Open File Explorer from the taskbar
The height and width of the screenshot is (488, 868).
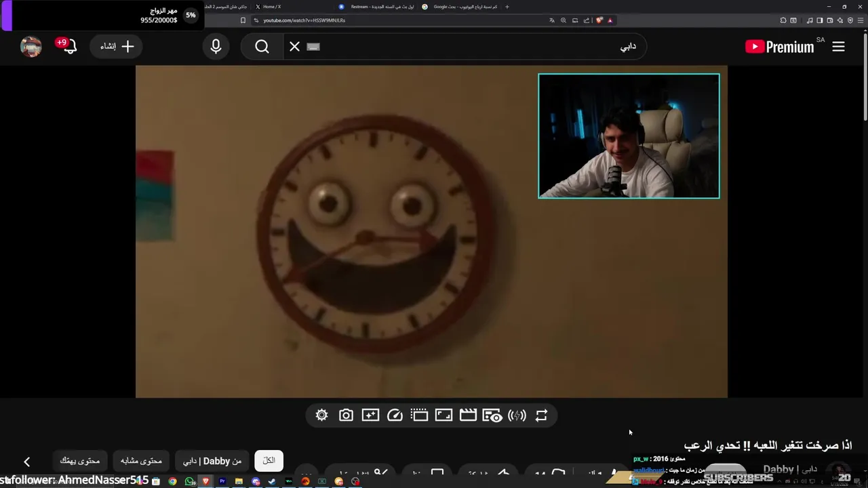click(x=239, y=481)
